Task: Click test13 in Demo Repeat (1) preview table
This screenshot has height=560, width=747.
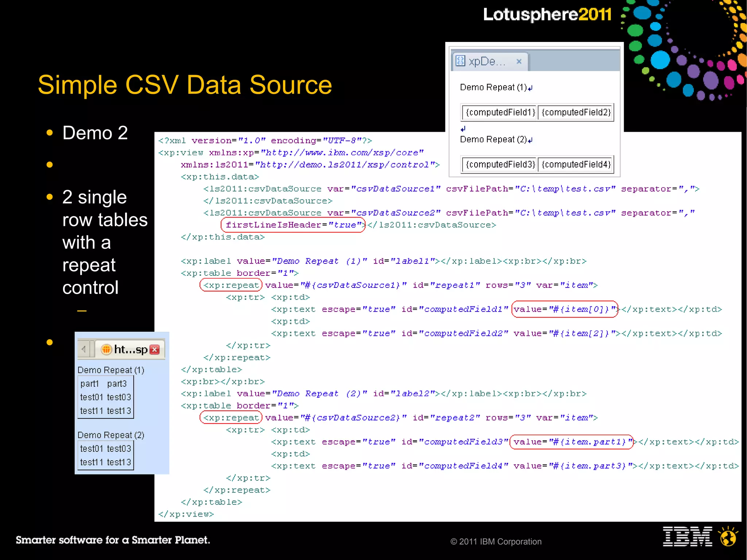Action: 119,411
